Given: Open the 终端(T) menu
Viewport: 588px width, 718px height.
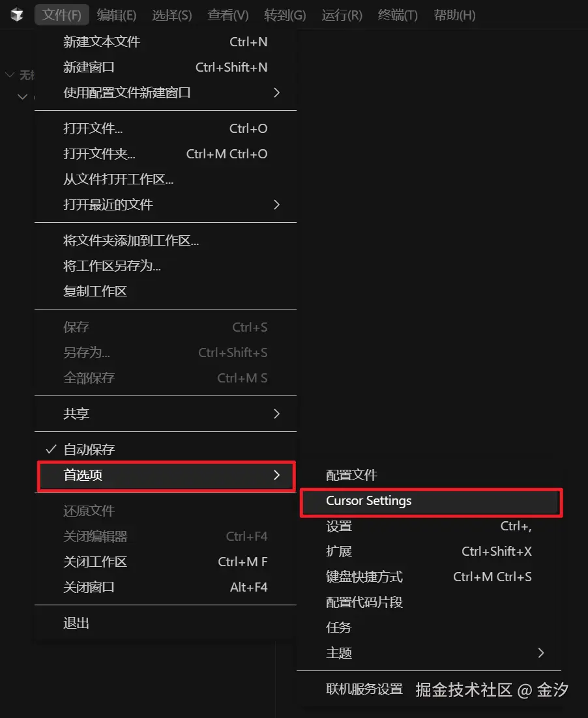Looking at the screenshot, I should pyautogui.click(x=398, y=15).
